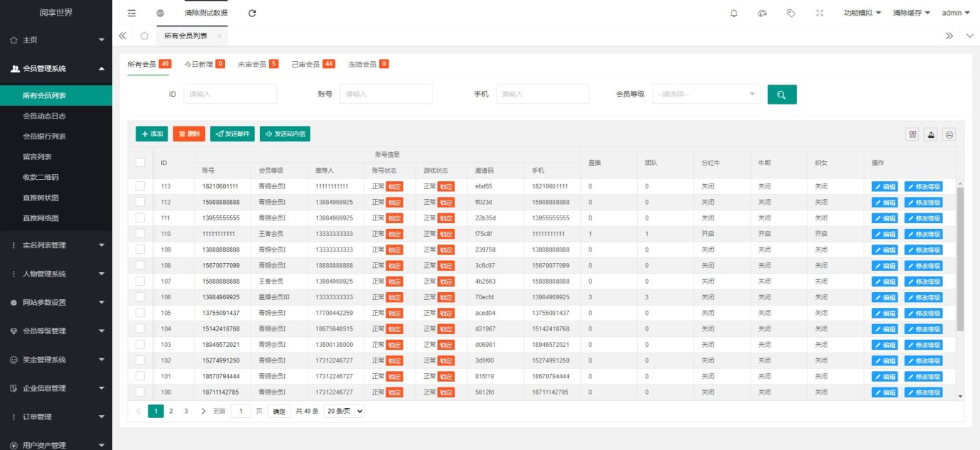
Task: Expand the 主页 sidebar menu
Action: [56, 40]
